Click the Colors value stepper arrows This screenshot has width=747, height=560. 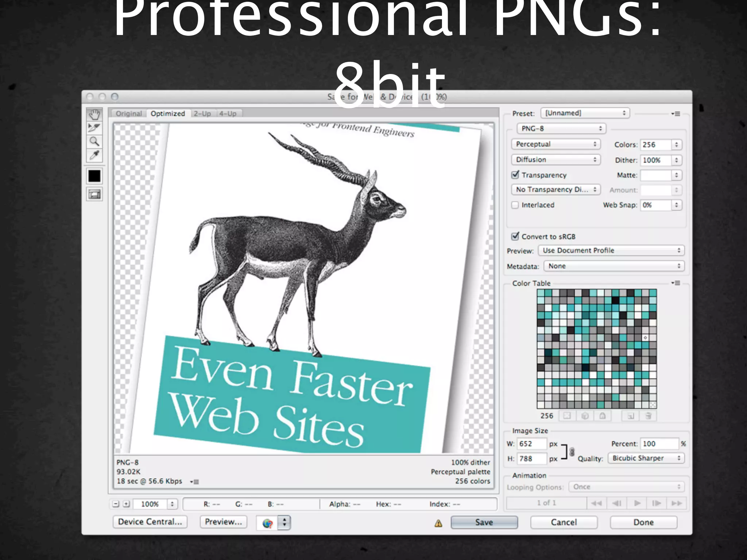click(677, 145)
